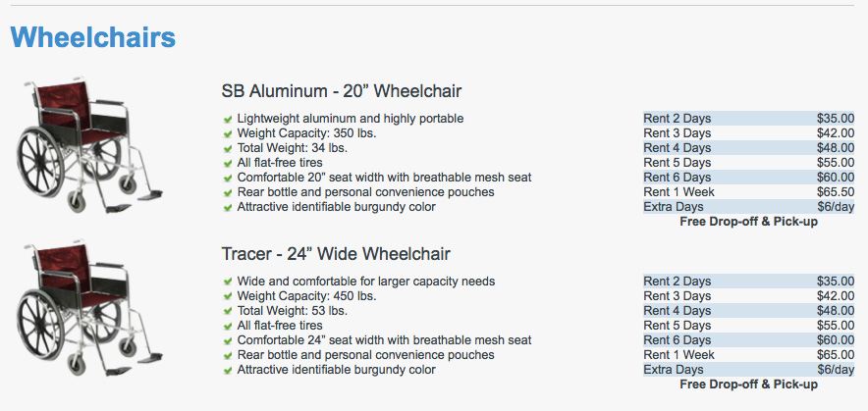The image size is (868, 411).
Task: Open the Wheelchairs section heading
Action: tap(93, 37)
